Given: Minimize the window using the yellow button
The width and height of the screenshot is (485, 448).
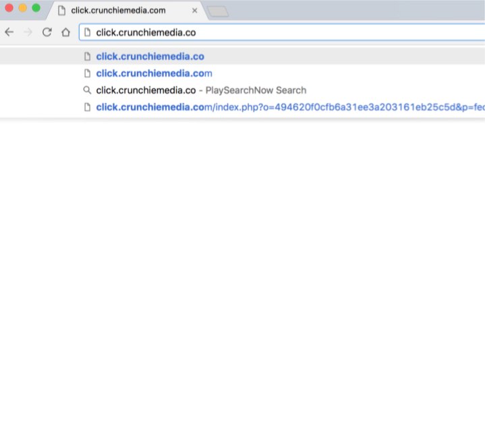Looking at the screenshot, I should 22,8.
